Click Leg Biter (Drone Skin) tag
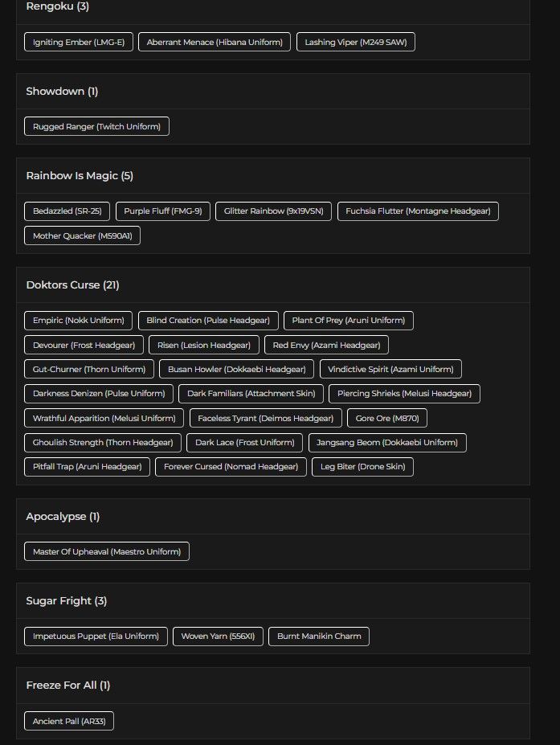The width and height of the screenshot is (560, 745). coord(362,467)
